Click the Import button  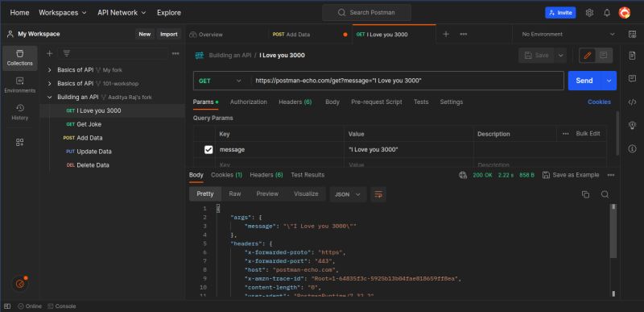click(x=169, y=34)
